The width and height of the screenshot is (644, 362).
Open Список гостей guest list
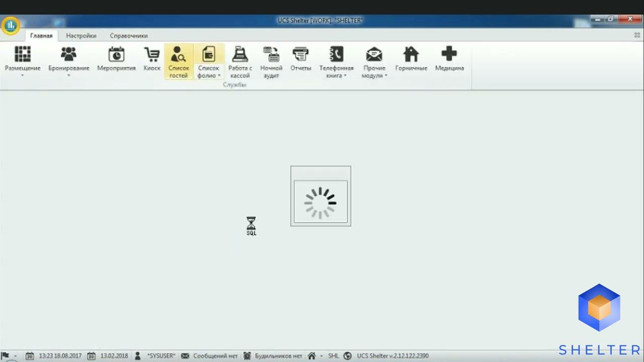tap(179, 61)
